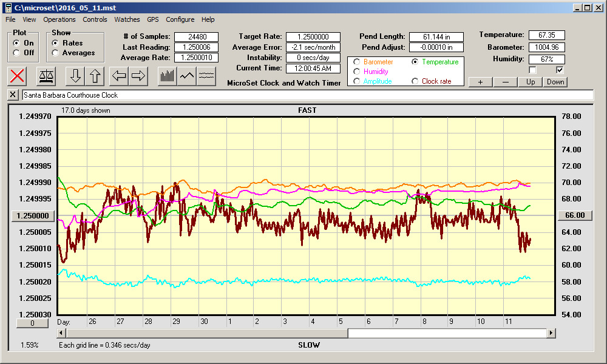Click the Temperature value field
The image size is (607, 364).
pyautogui.click(x=547, y=35)
